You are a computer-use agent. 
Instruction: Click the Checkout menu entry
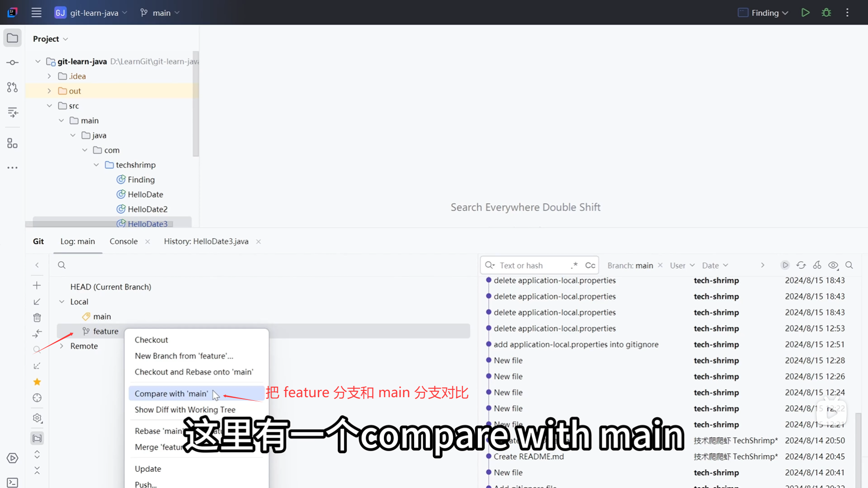pos(151,340)
